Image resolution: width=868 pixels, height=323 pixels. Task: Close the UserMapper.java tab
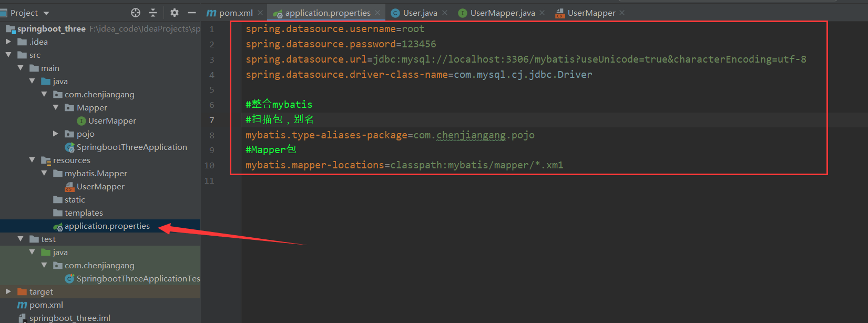click(542, 13)
